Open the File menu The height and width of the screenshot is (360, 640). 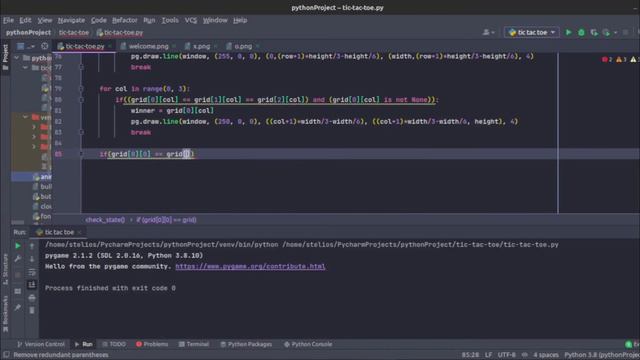[9, 20]
